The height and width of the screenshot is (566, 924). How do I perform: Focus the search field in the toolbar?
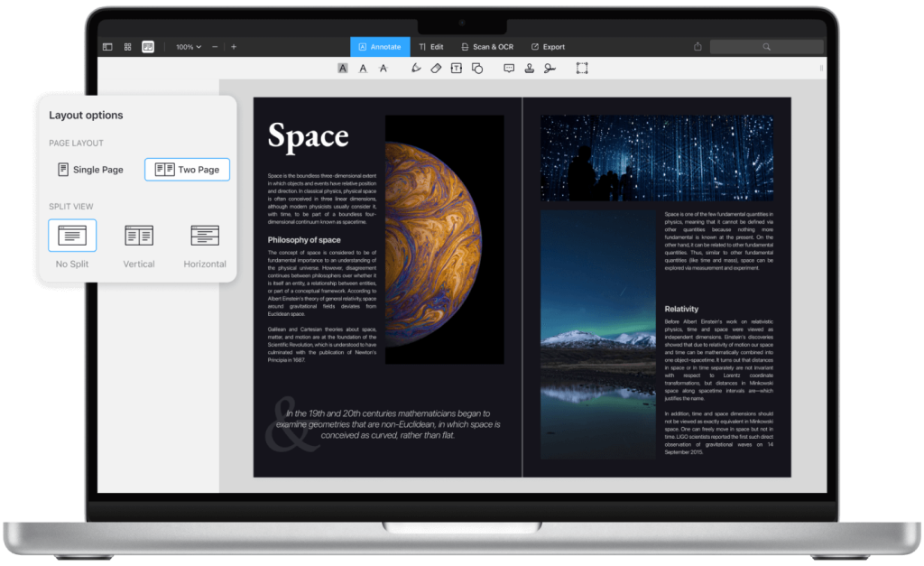pos(766,47)
